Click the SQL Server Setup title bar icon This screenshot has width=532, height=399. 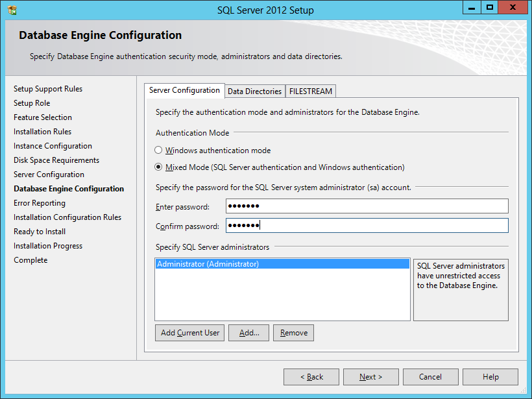tap(12, 10)
